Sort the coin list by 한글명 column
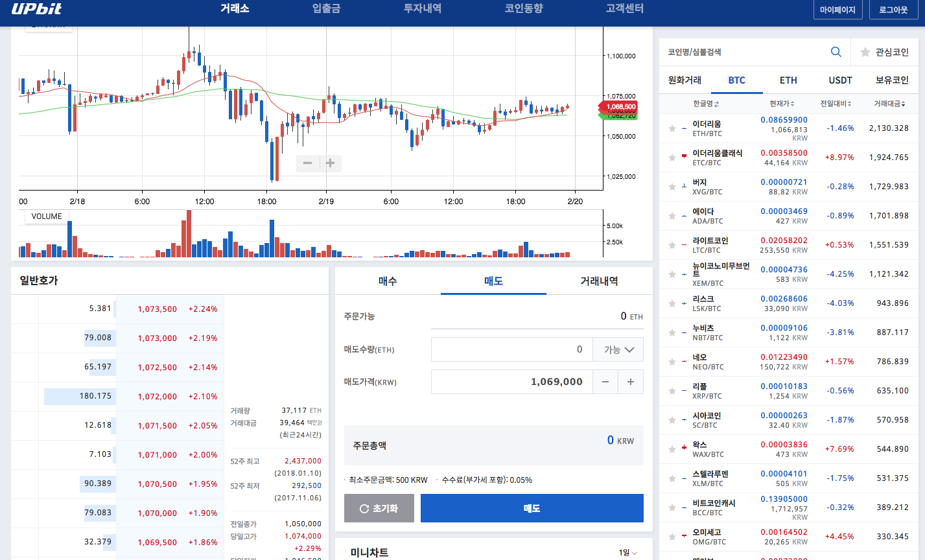The image size is (925, 560). pos(705,104)
